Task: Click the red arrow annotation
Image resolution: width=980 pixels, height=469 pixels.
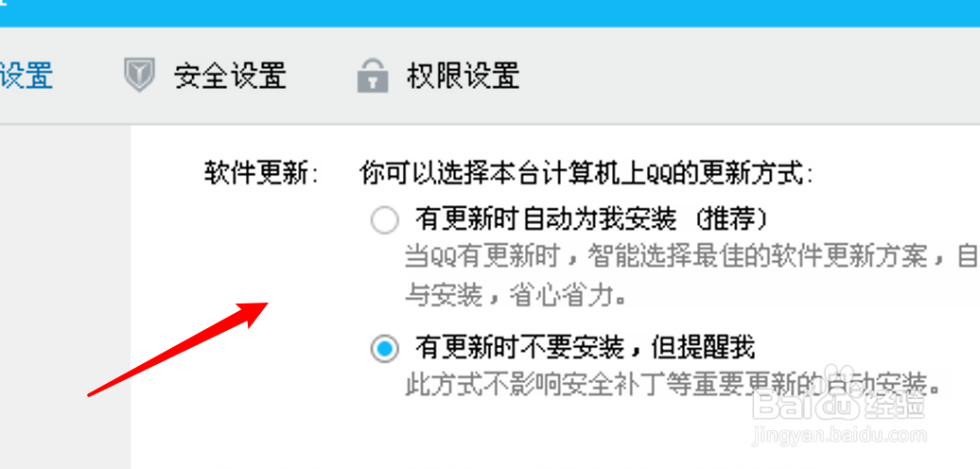Action: (x=178, y=349)
